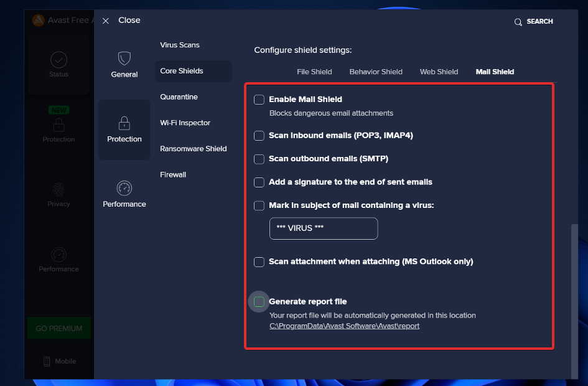Select Core Shields menu entry
The image size is (588, 386).
tap(193, 71)
